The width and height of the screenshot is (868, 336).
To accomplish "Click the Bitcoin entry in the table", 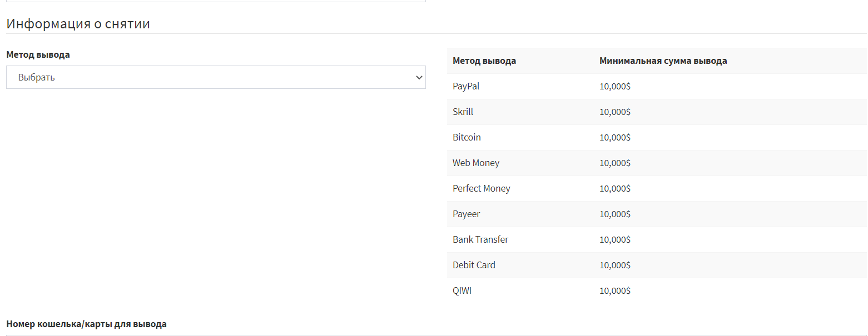I will 467,138.
